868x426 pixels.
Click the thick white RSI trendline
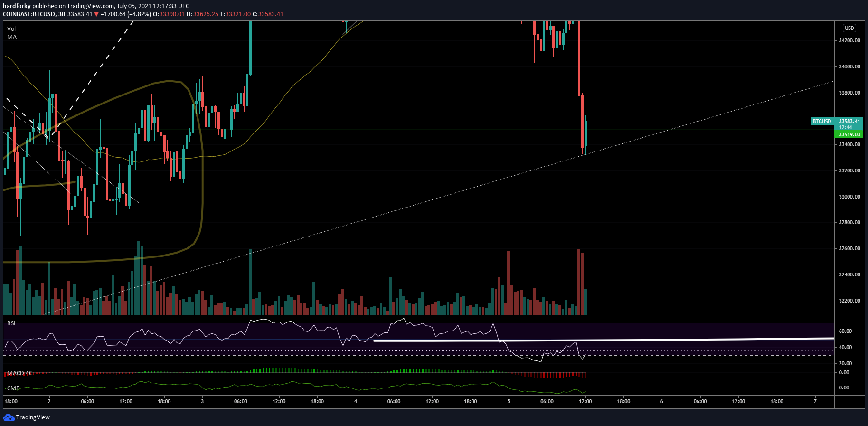point(604,340)
